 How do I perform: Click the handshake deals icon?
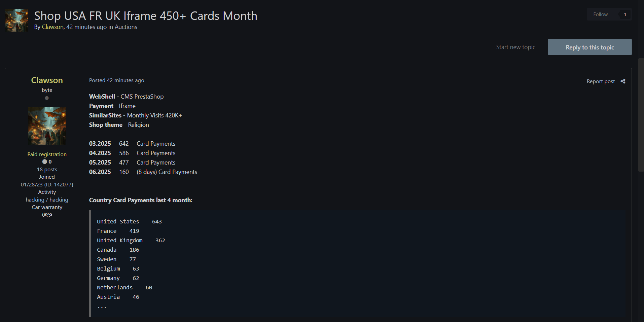click(x=48, y=215)
